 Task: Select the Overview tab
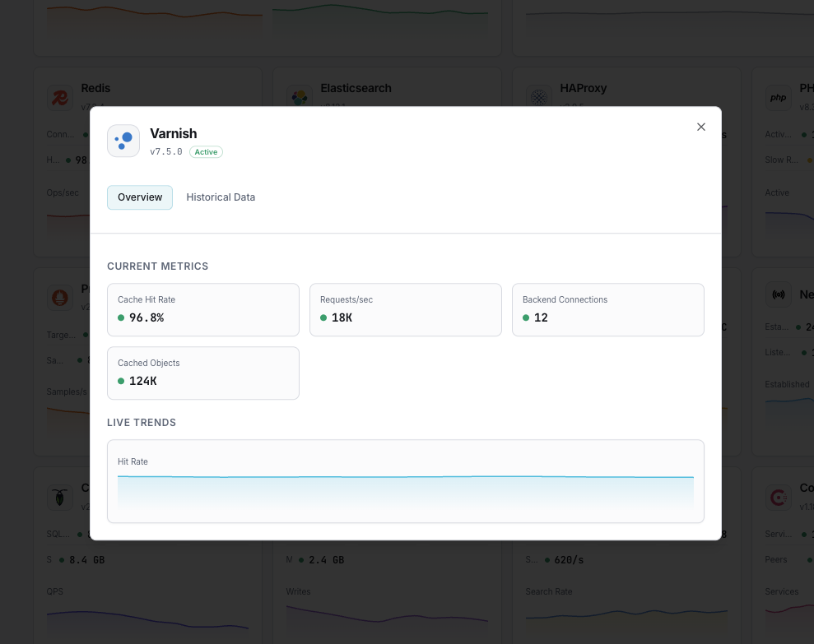coord(139,197)
